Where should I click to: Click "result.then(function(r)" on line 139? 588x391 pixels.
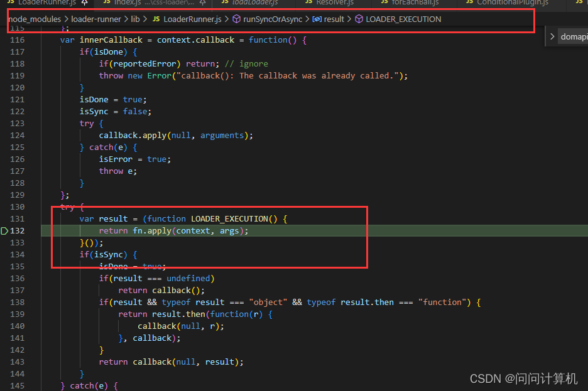pyautogui.click(x=207, y=314)
